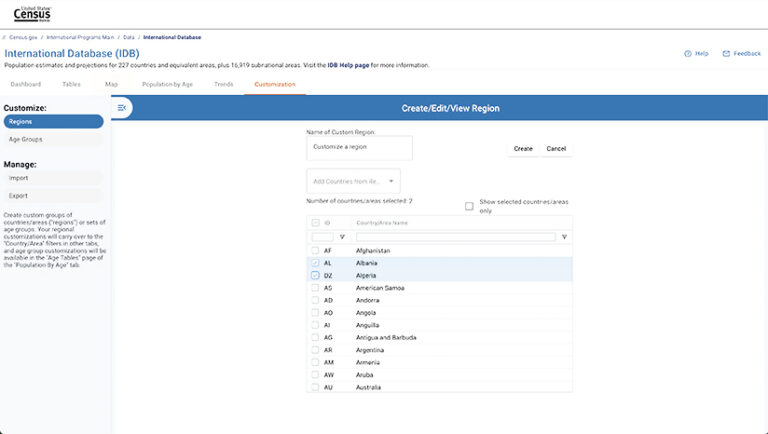Click the Feedback link text
Image resolution: width=768 pixels, height=434 pixels.
(747, 53)
